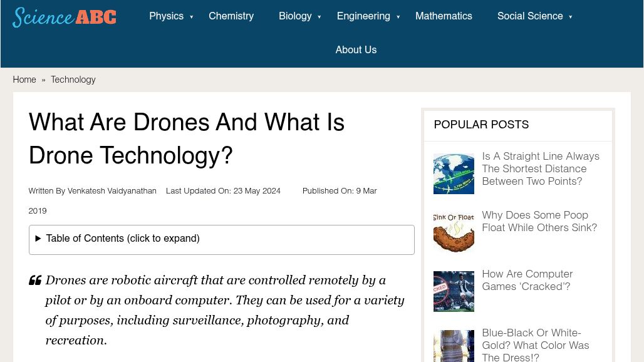Screen dimensions: 644x362
Task: Go to the Mathematics section
Action: coord(444,16)
